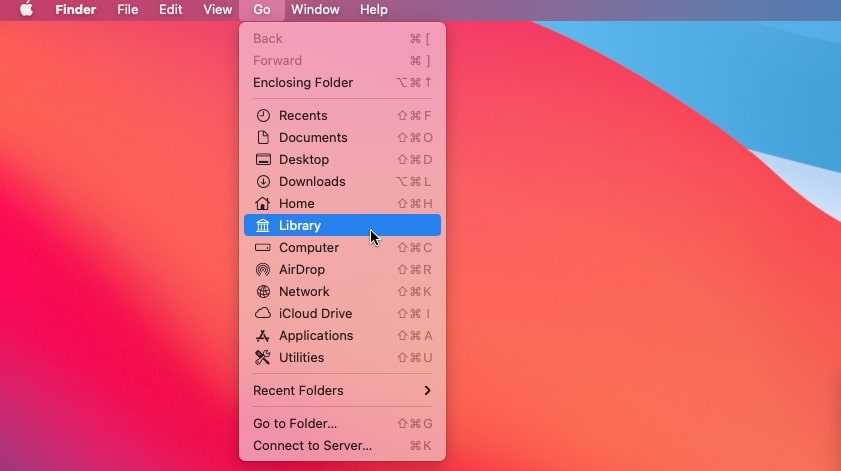Image resolution: width=841 pixels, height=471 pixels.
Task: Open the Window menu in menu bar
Action: (315, 10)
